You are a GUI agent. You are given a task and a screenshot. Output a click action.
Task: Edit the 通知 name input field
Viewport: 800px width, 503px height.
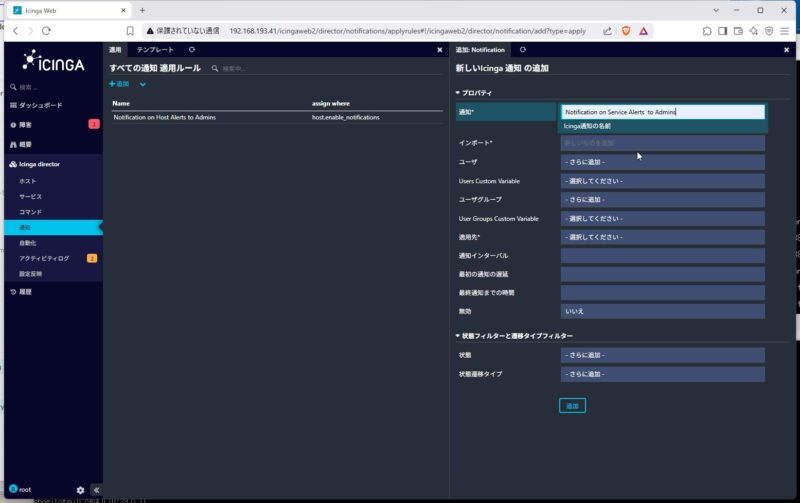663,112
